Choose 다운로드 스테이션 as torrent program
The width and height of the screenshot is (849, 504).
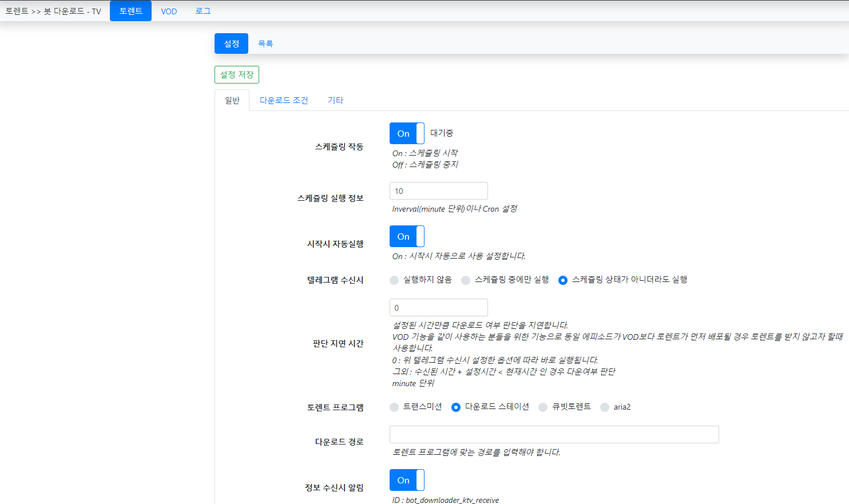456,407
